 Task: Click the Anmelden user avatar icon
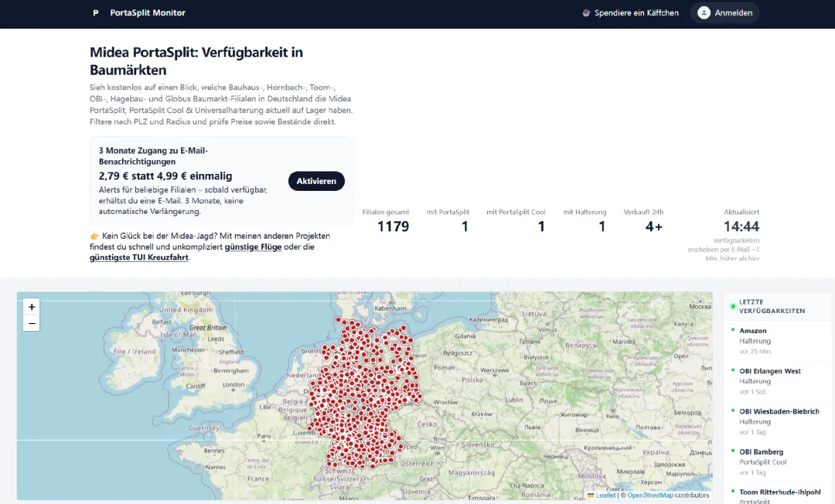[704, 13]
